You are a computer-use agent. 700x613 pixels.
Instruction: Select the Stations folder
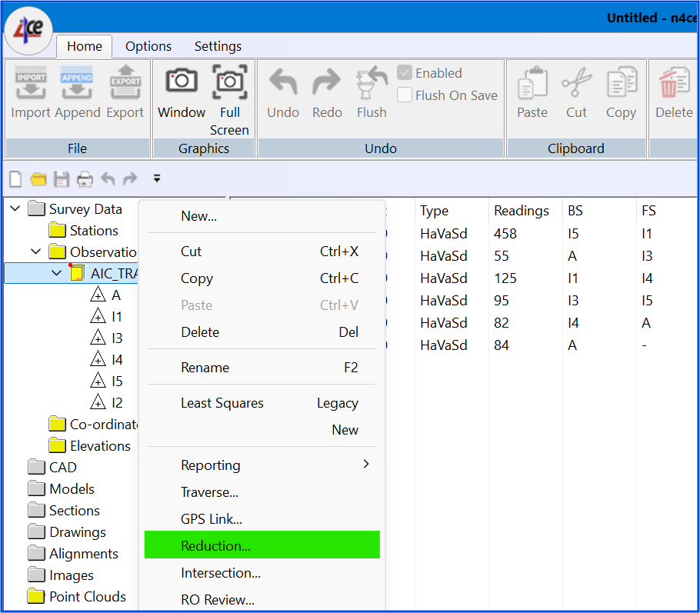84,231
